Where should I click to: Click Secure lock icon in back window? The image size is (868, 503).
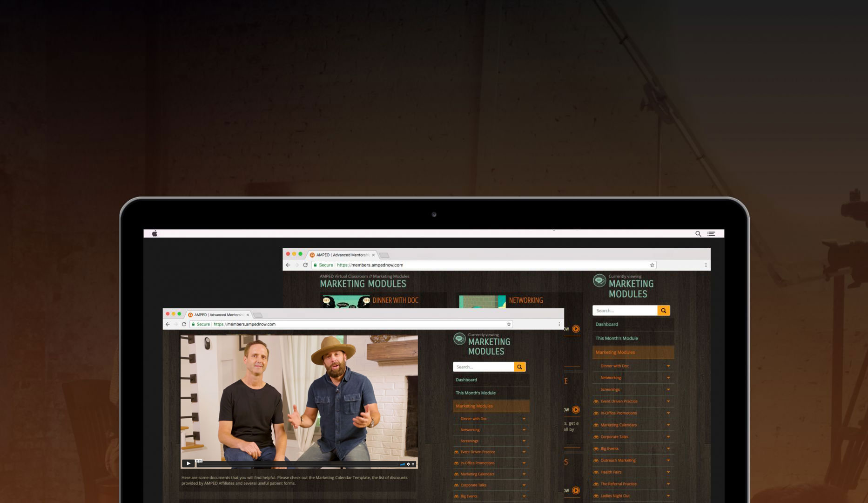click(315, 265)
